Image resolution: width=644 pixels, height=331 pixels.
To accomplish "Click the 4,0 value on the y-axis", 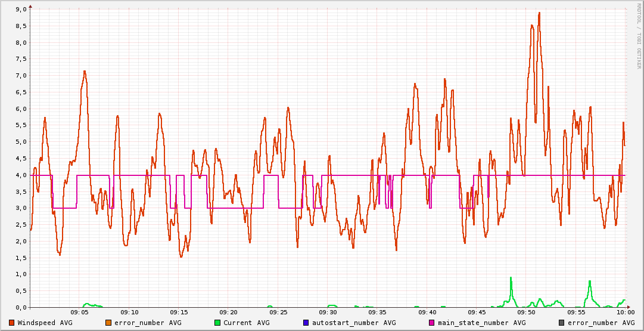I will [20, 175].
